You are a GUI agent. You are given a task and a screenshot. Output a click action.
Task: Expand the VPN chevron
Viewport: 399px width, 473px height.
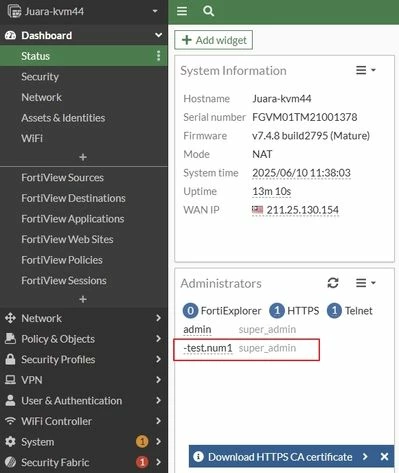coord(159,380)
